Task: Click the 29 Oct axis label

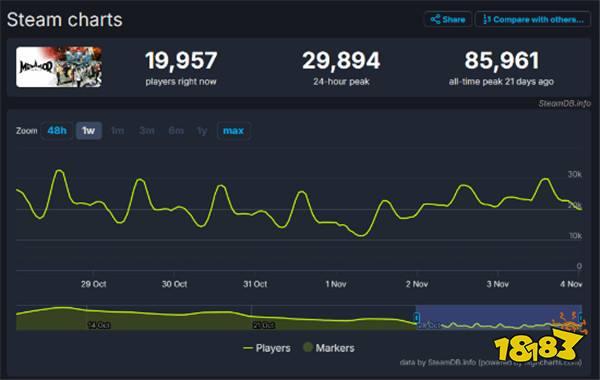Action: [93, 284]
